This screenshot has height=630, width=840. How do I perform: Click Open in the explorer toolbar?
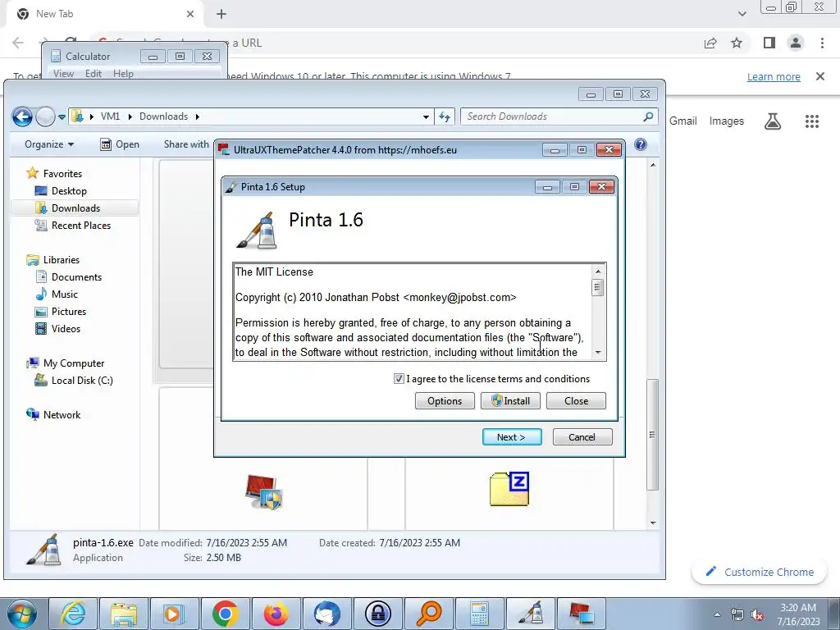tap(120, 144)
